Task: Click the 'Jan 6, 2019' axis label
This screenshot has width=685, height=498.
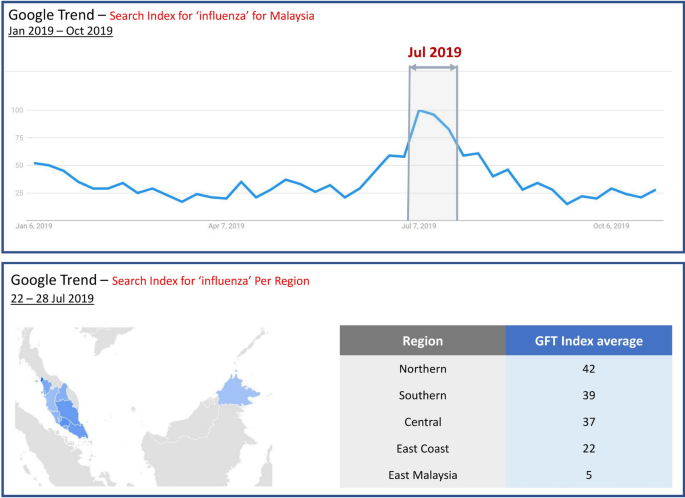Action: pos(34,226)
